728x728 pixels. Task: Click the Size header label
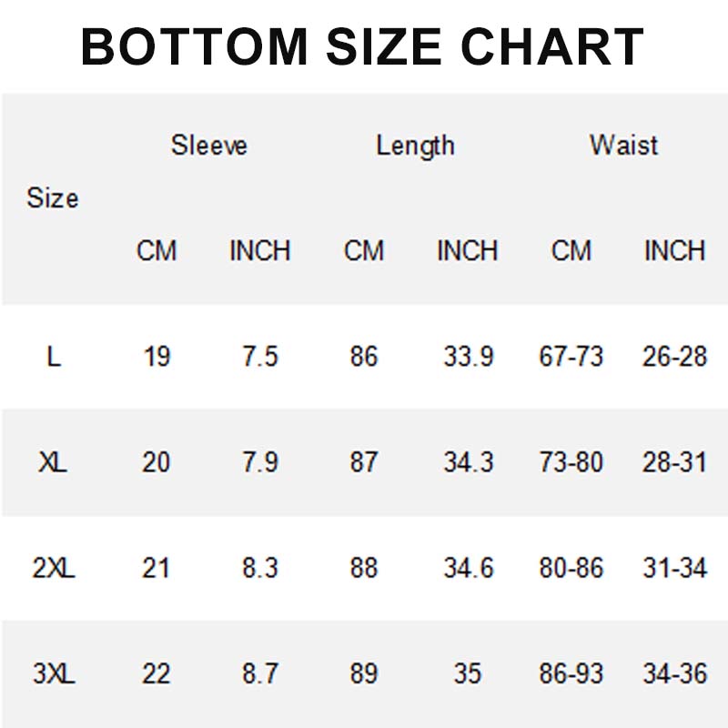pyautogui.click(x=53, y=198)
